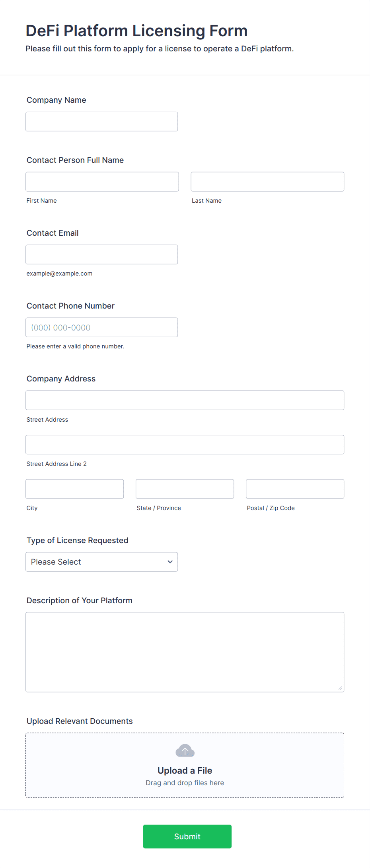Click the cloud upload icon
The height and width of the screenshot is (868, 370).
185,751
